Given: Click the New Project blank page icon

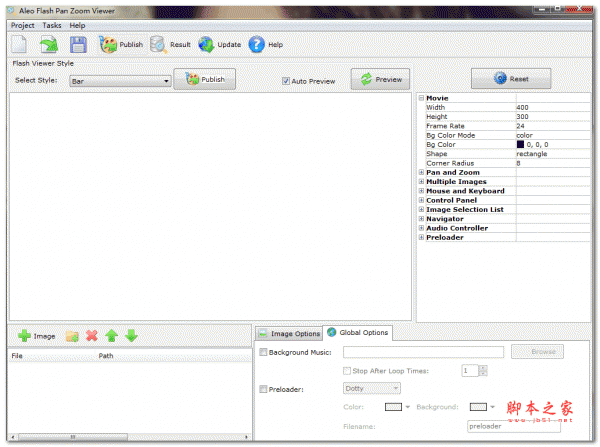Looking at the screenshot, I should pyautogui.click(x=19, y=44).
